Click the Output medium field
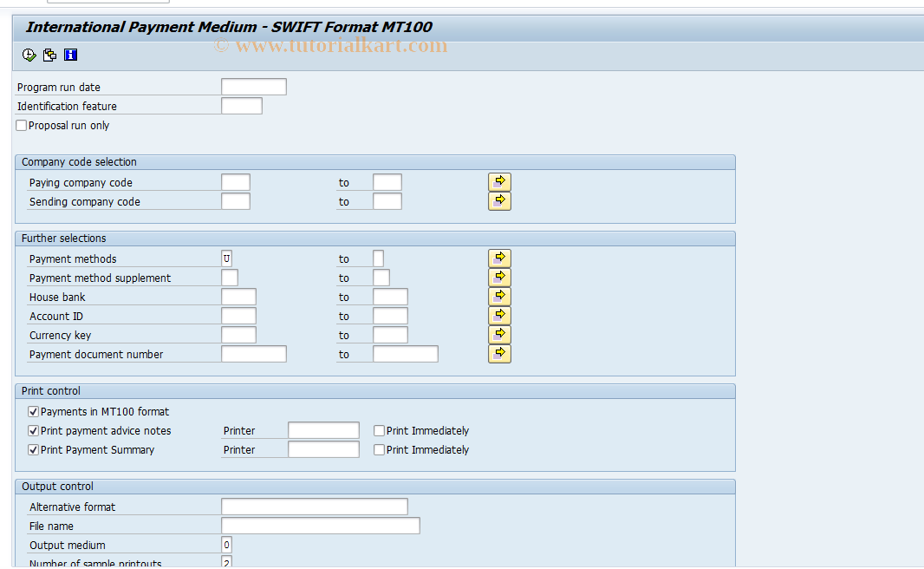 tap(227, 545)
